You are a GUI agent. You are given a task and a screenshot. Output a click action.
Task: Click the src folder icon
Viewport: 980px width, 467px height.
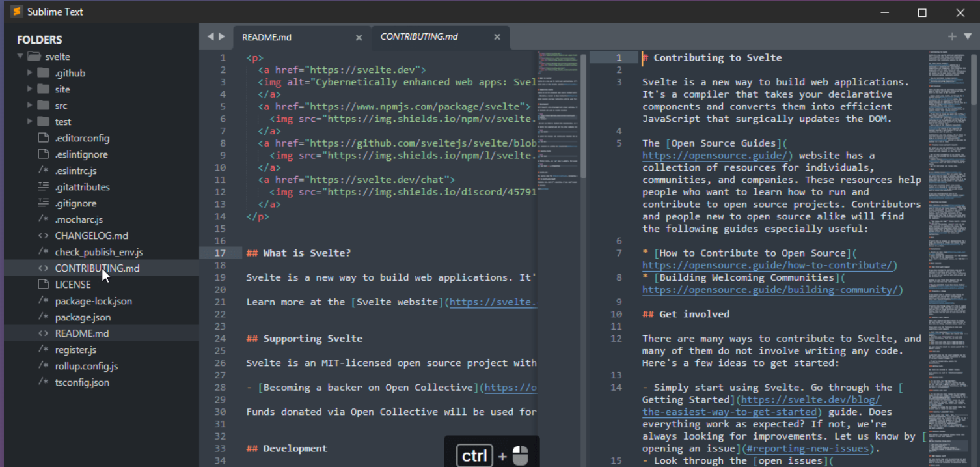pos(44,105)
